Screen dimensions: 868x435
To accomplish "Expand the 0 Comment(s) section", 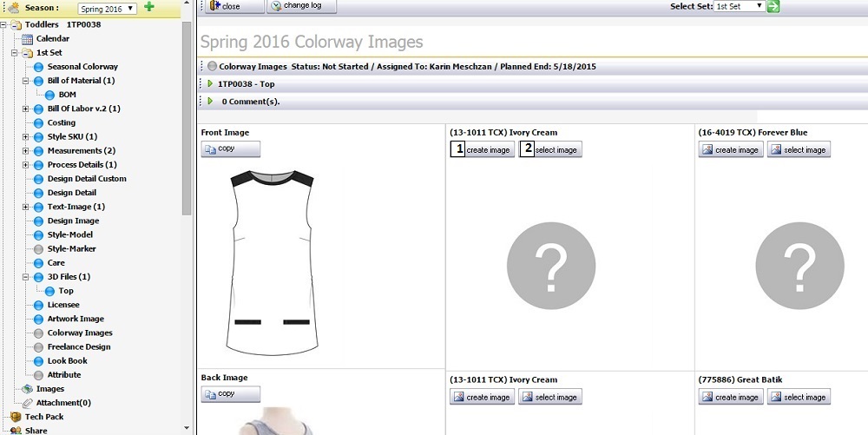I will 210,102.
